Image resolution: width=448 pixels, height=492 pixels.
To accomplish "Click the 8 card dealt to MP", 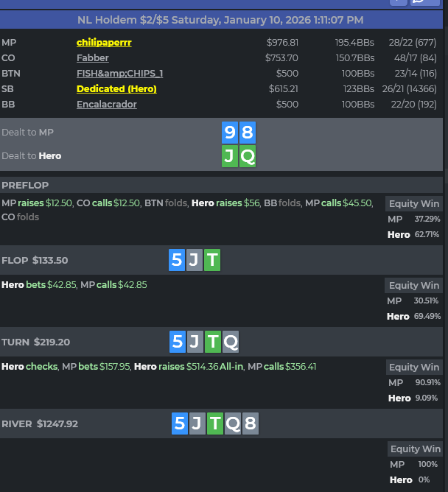I will coord(248,133).
